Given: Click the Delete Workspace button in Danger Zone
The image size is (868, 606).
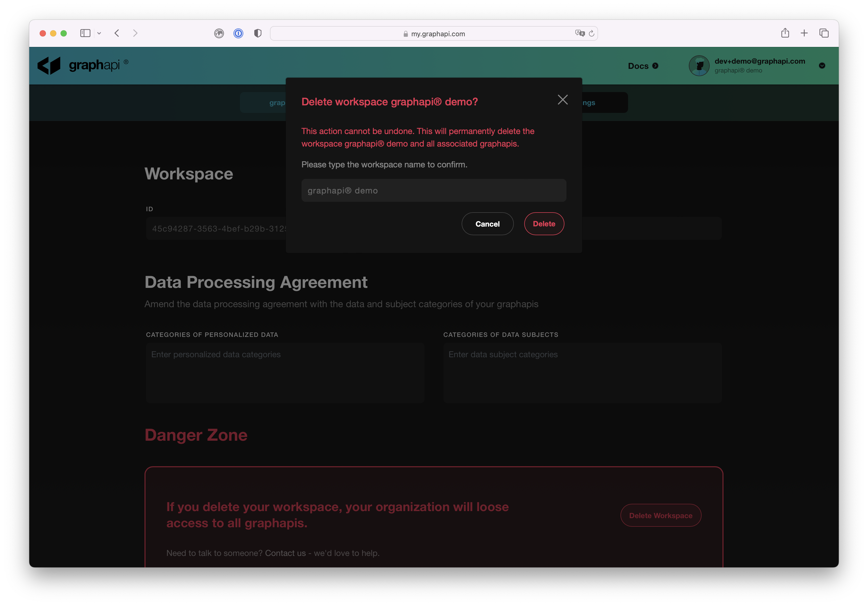Looking at the screenshot, I should [660, 515].
